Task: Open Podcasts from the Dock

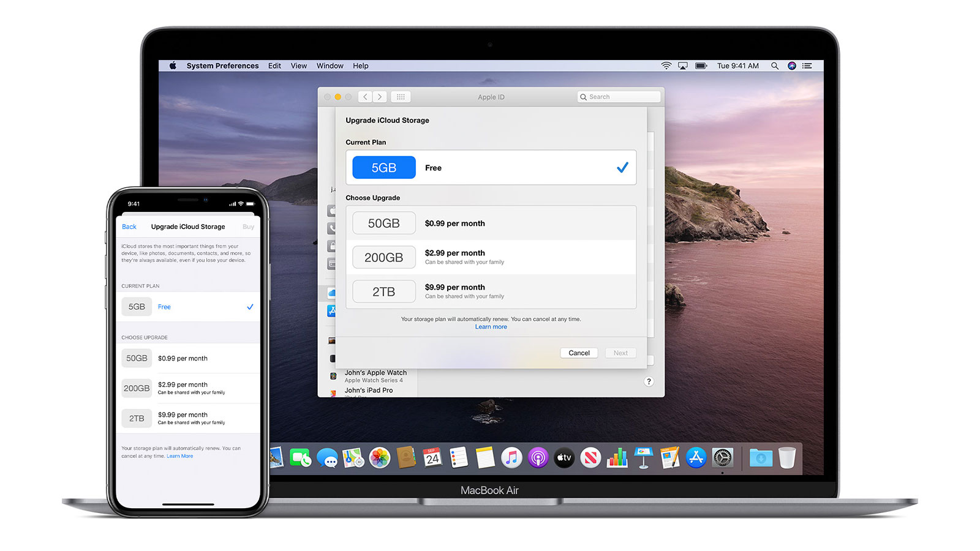Action: 538,457
